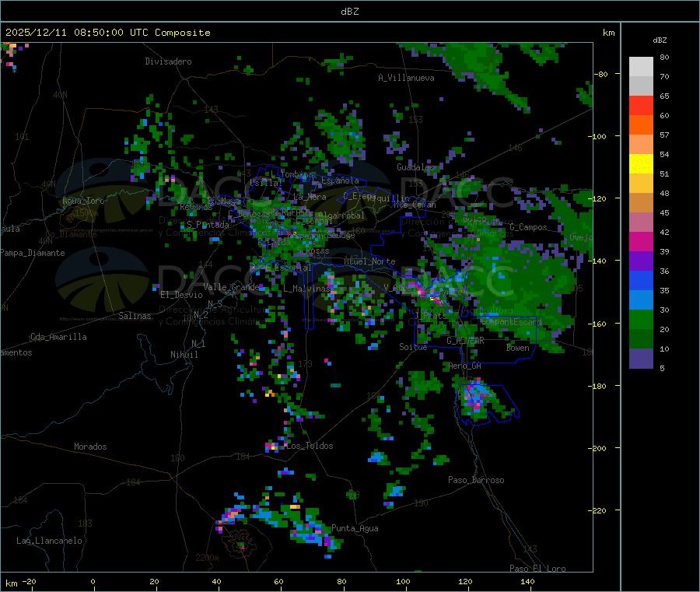Click the 'Pampa_Diamante' label
Image resolution: width=700 pixels, height=592 pixels.
coord(32,253)
